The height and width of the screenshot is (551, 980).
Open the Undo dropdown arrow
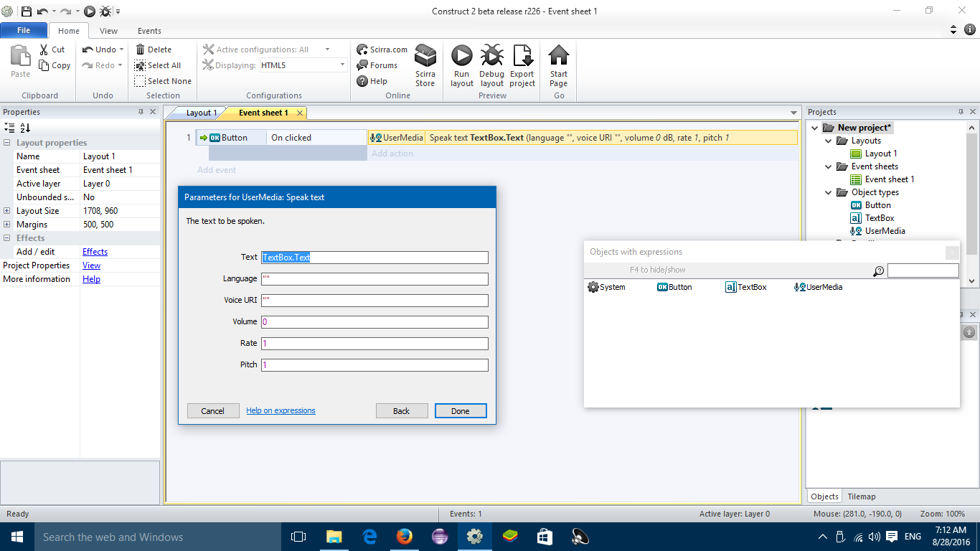coord(121,50)
